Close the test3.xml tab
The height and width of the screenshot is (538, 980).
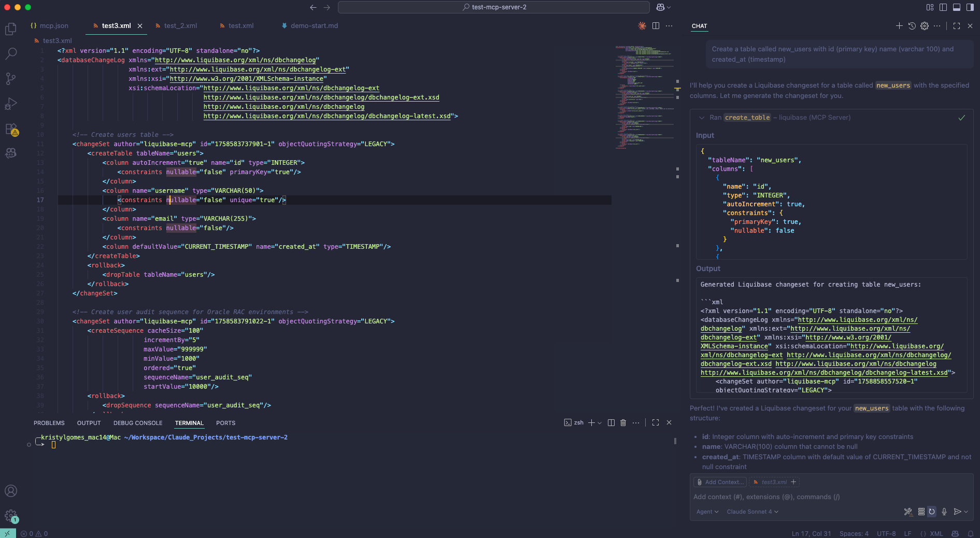(x=140, y=26)
